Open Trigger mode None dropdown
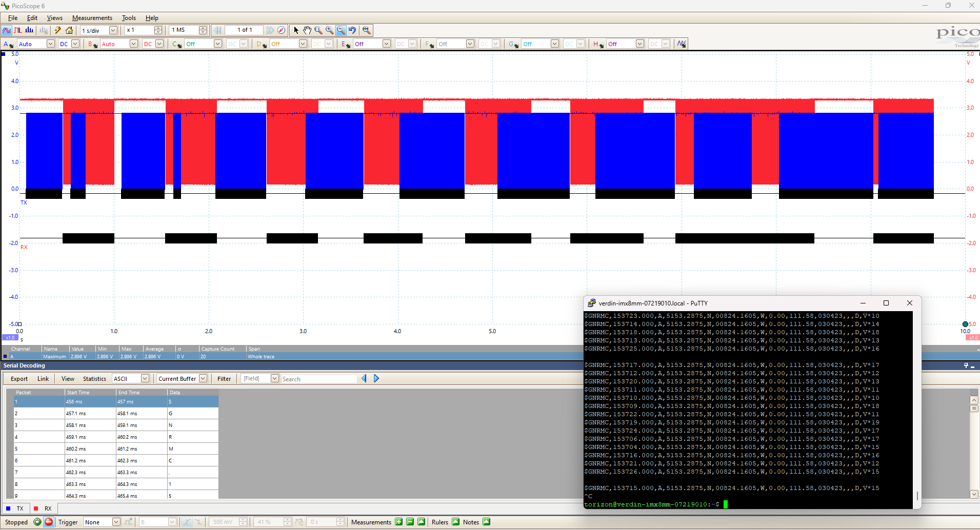 tap(116, 522)
